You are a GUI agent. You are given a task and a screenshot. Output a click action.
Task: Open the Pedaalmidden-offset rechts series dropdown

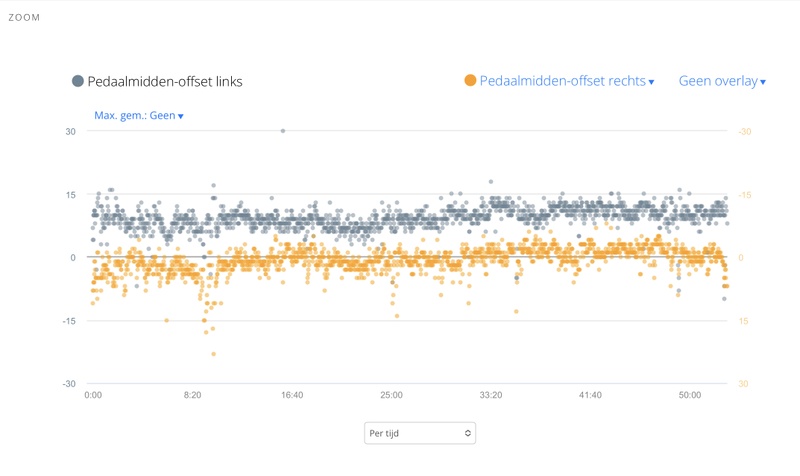[566, 81]
